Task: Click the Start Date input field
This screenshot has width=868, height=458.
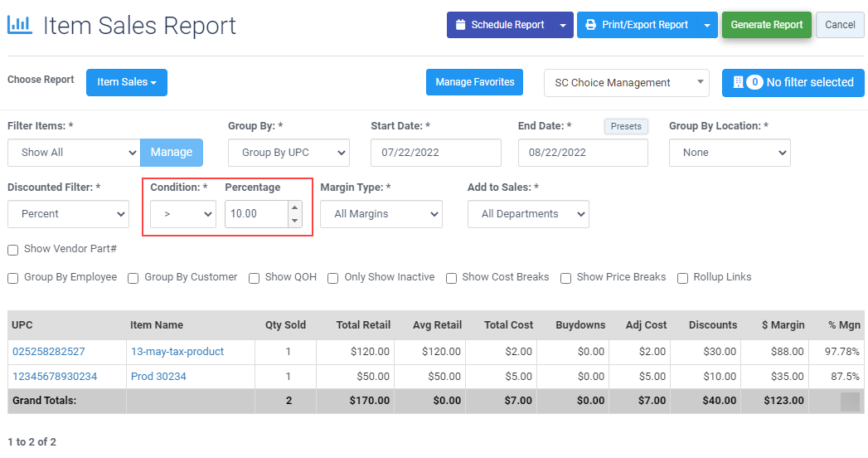Action: click(x=436, y=153)
